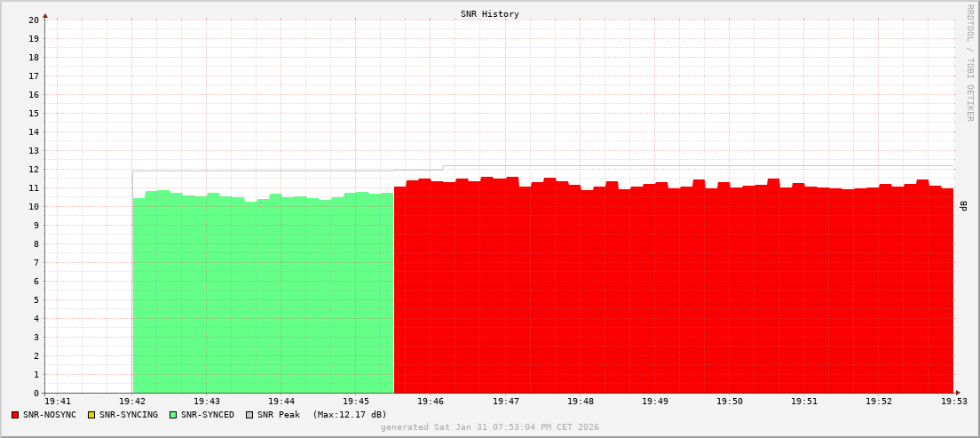This screenshot has width=980, height=438.
Task: Click the yellow SNR-SYNCING legend swatch
Action: coord(91,415)
